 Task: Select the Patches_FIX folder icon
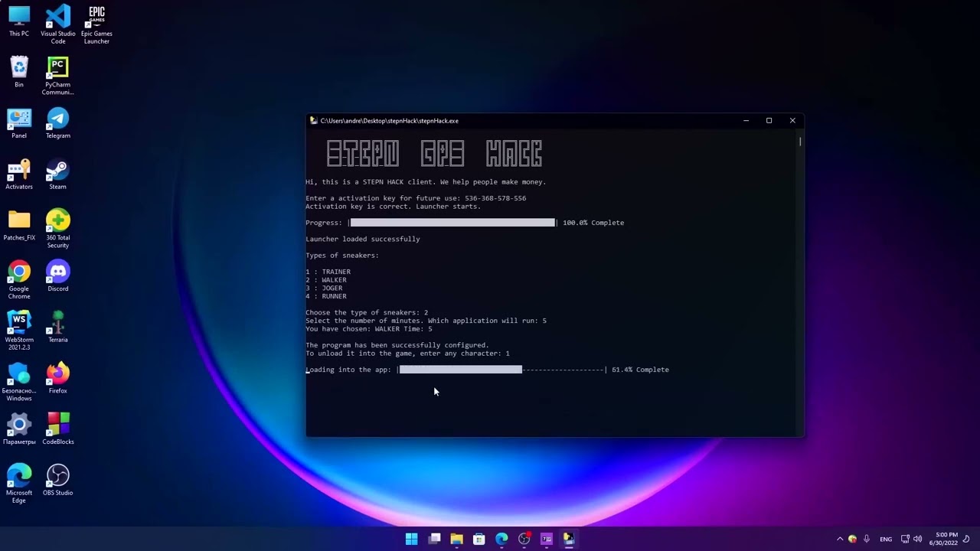(19, 226)
